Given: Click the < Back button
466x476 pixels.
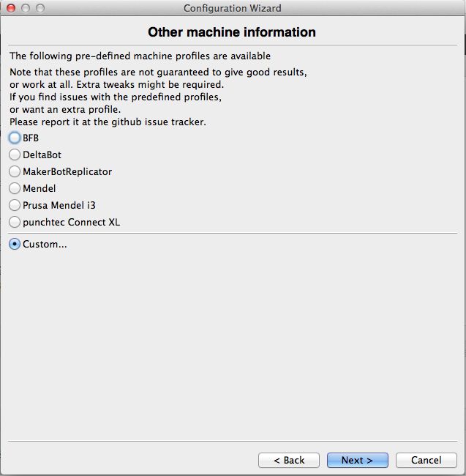Looking at the screenshot, I should click(289, 460).
